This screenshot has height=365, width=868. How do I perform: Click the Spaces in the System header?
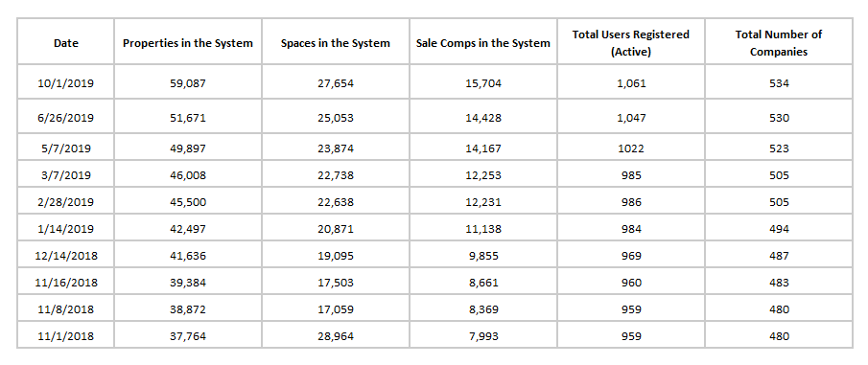(x=336, y=42)
